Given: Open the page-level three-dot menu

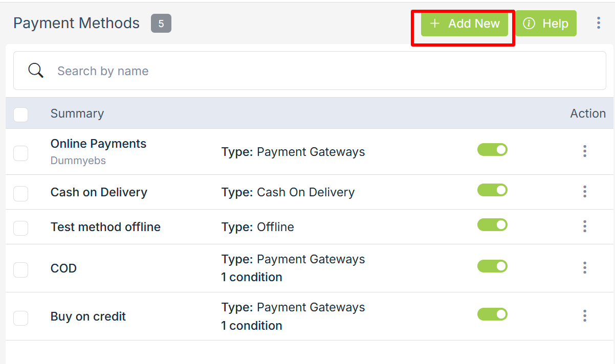Looking at the screenshot, I should point(598,23).
